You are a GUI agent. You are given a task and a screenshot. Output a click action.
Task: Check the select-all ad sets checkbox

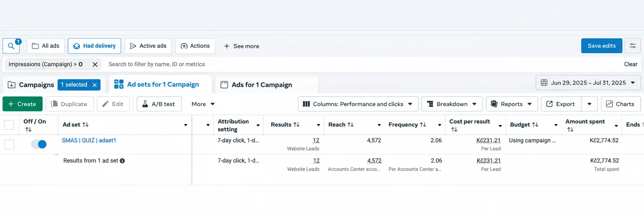[9, 125]
